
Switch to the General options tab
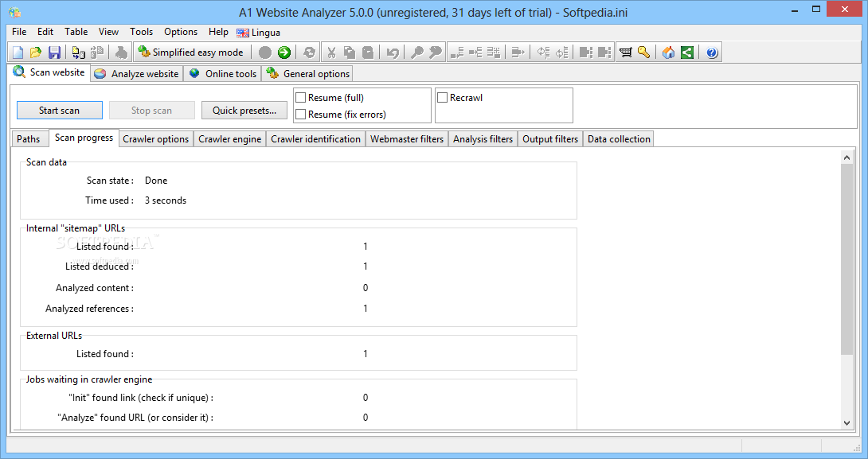(308, 73)
